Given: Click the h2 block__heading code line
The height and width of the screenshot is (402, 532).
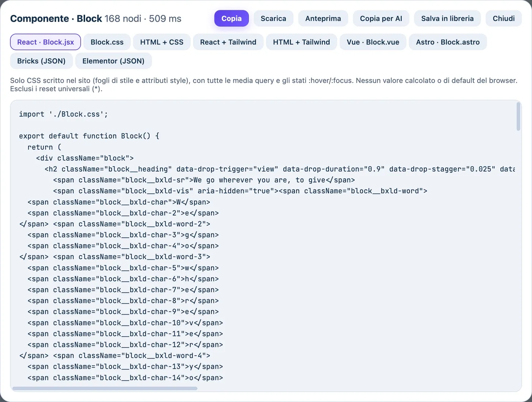Looking at the screenshot, I should (280, 169).
